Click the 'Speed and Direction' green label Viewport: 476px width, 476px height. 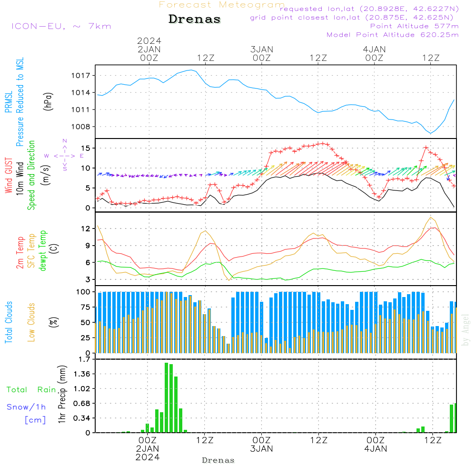click(31, 175)
